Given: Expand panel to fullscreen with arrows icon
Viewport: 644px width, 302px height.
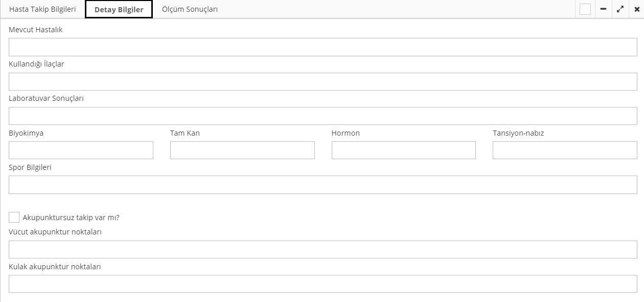Looking at the screenshot, I should click(x=620, y=9).
